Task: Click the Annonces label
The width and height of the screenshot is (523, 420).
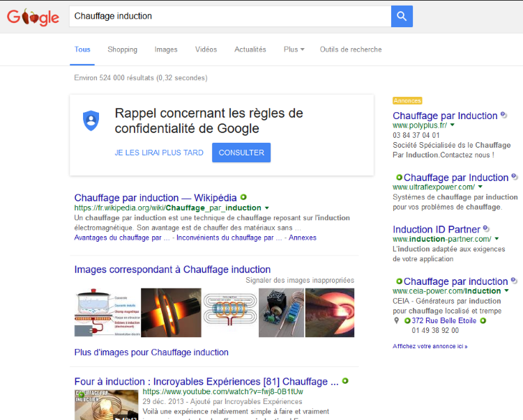Action: coord(407,100)
